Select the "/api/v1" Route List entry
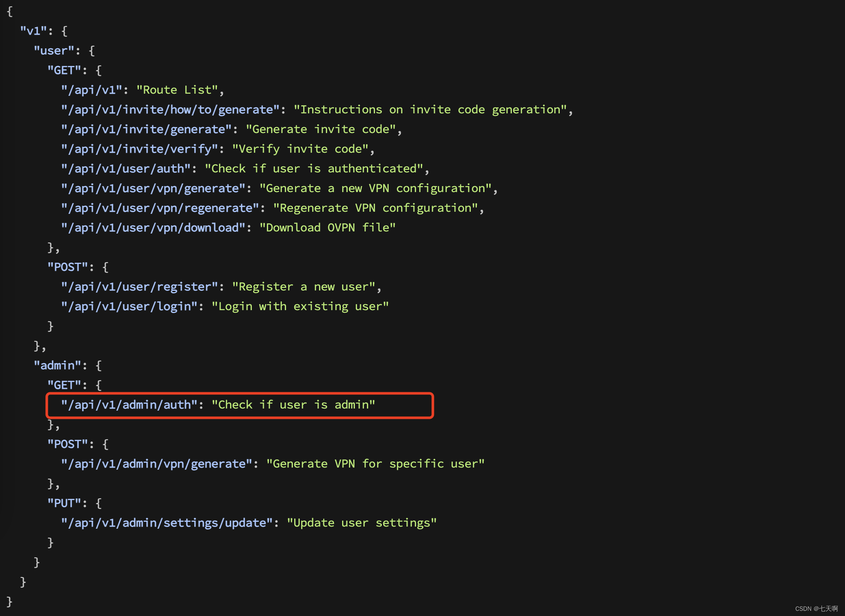The image size is (845, 616). point(102,90)
